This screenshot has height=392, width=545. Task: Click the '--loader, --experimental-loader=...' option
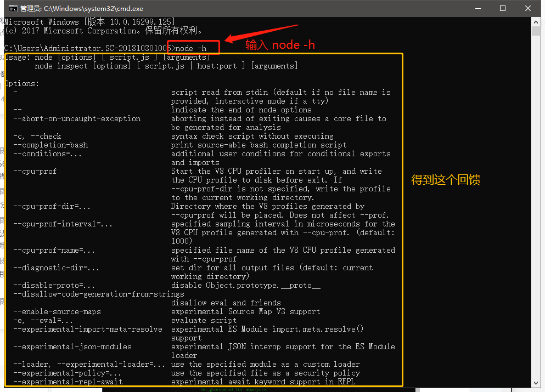[x=89, y=364]
